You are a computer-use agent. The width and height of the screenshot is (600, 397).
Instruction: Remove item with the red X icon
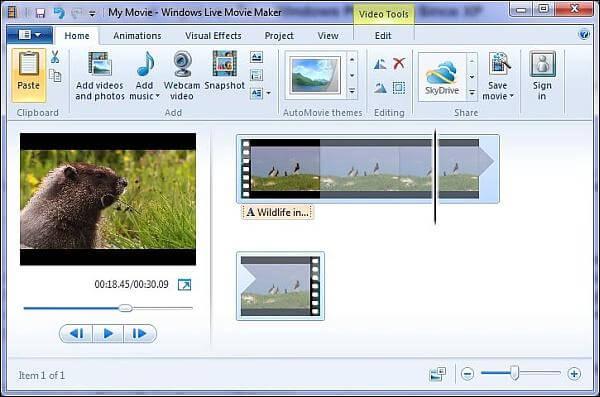(x=399, y=63)
